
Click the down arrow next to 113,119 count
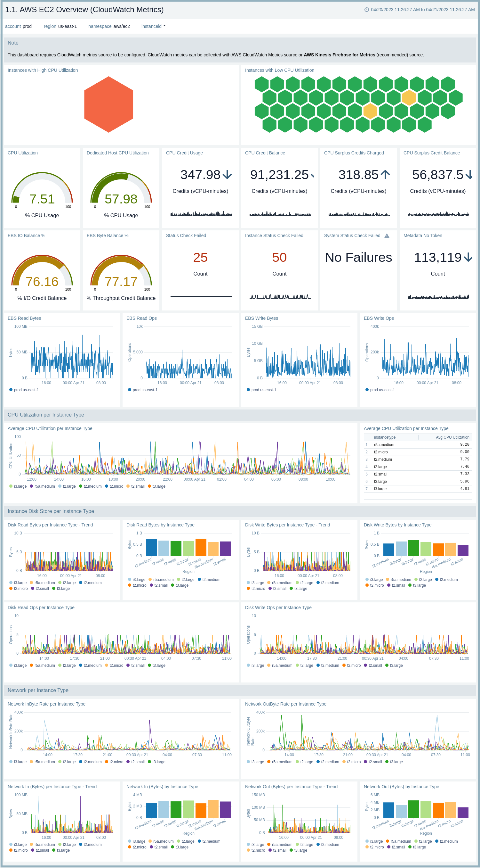[468, 257]
